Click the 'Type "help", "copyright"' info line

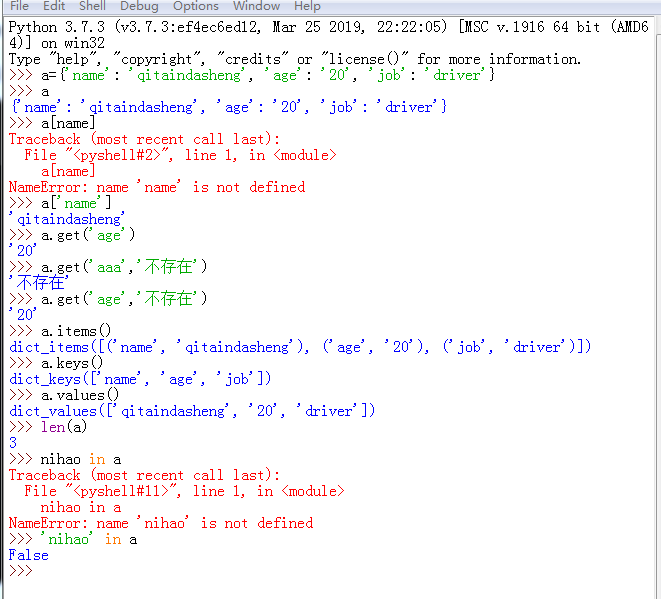coord(295,59)
